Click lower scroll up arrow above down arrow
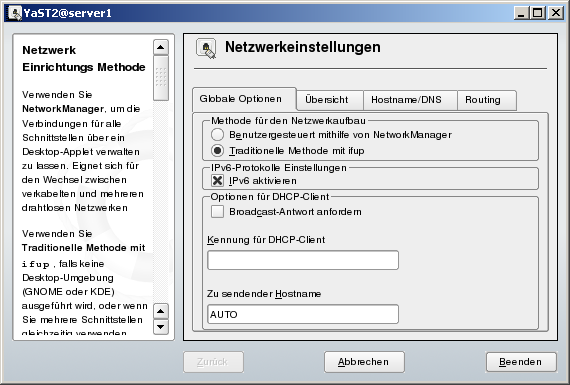Viewport: 570px width, 385px height. [161, 311]
